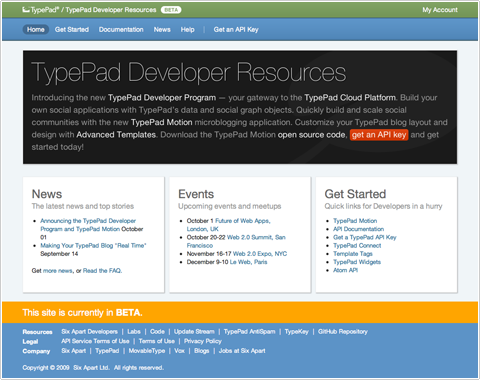The width and height of the screenshot is (480, 380).
Task: Click the TypePad Developer Resources banner title
Action: (189, 72)
